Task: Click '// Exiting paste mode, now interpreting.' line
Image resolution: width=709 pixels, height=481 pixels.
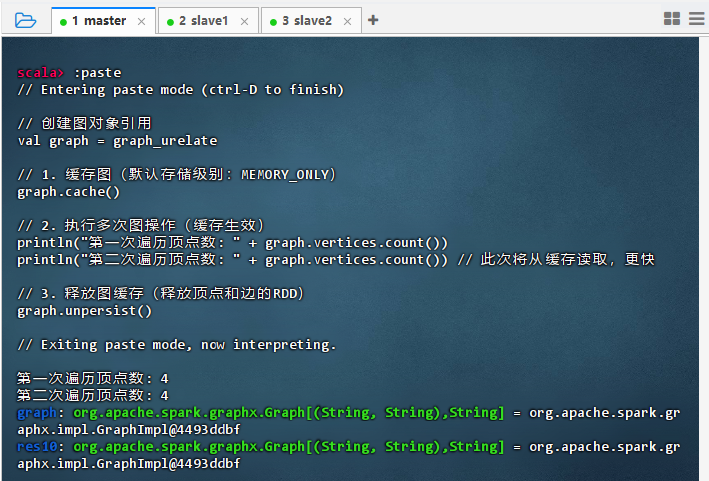Action: (x=177, y=345)
